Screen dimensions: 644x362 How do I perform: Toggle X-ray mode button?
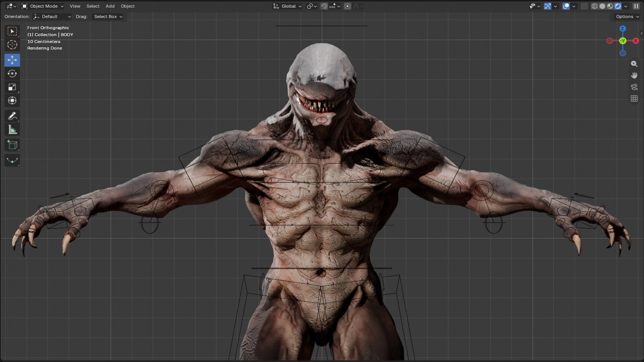tap(584, 6)
